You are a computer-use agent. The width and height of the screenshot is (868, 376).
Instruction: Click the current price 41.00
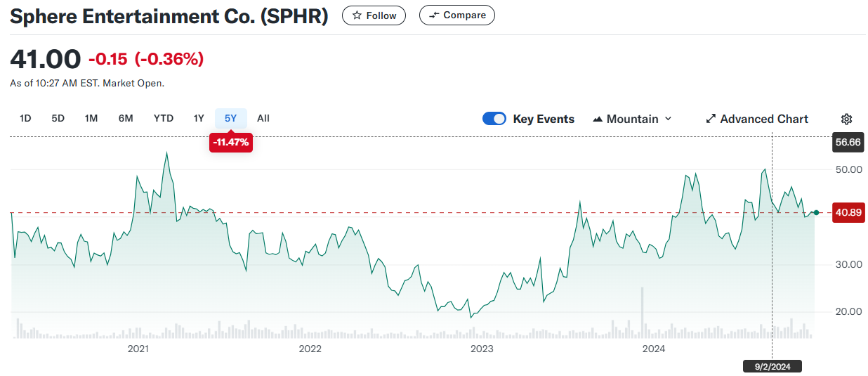45,59
